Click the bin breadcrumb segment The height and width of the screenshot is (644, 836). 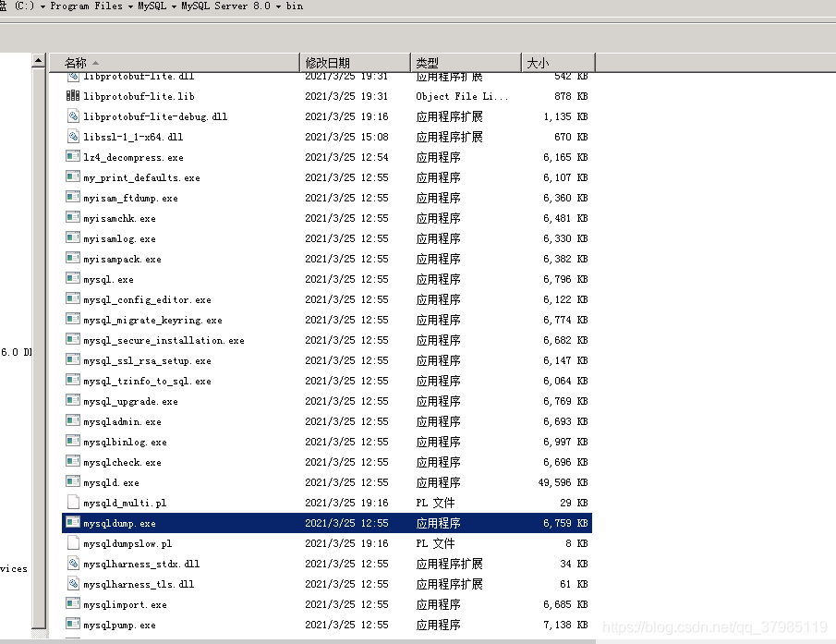[x=295, y=6]
